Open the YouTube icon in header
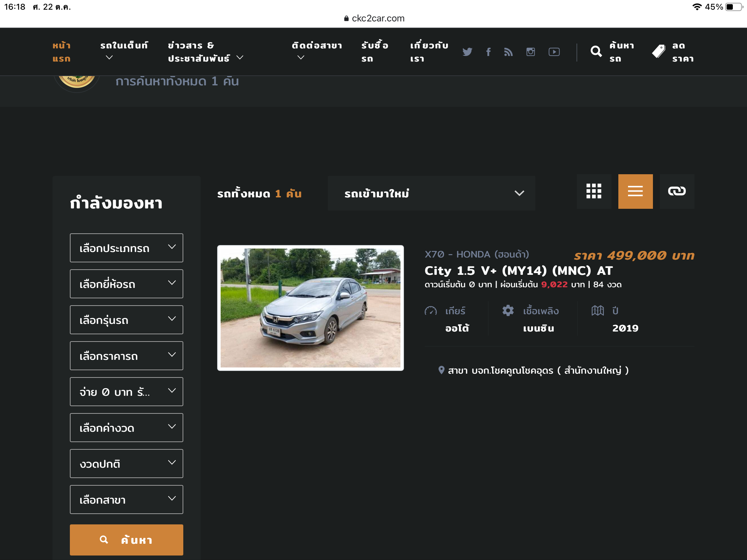747x560 pixels. point(554,52)
